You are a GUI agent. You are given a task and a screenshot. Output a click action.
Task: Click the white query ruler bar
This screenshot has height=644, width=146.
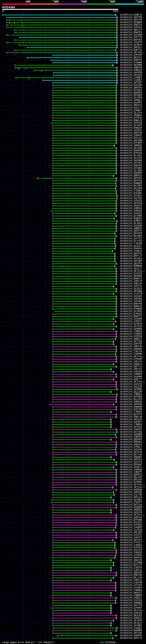pyautogui.click(x=60, y=9)
